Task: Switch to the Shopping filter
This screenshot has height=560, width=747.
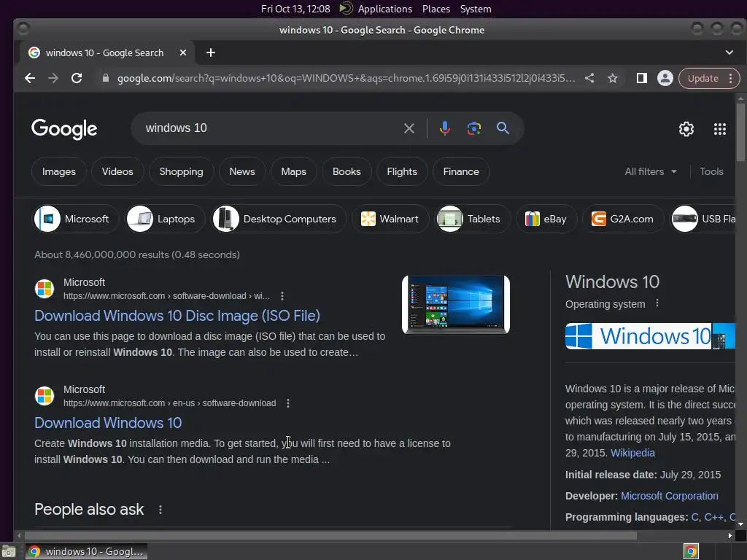Action: pyautogui.click(x=181, y=171)
